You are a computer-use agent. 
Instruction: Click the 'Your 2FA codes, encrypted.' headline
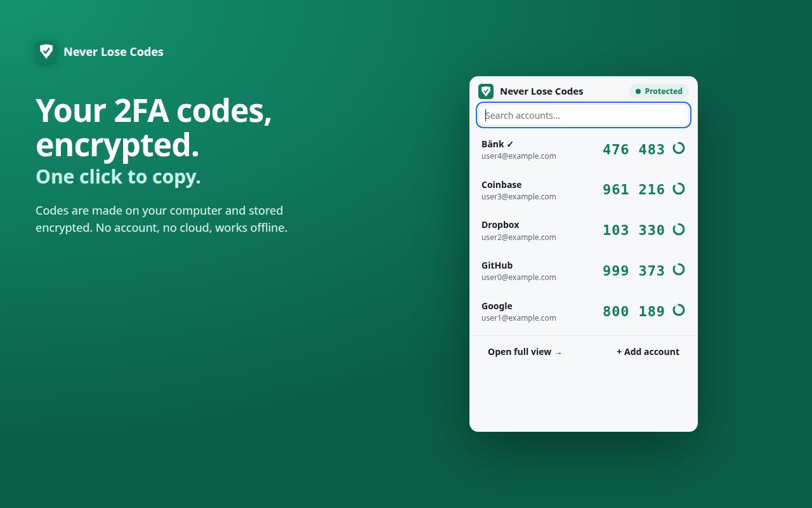(x=154, y=128)
